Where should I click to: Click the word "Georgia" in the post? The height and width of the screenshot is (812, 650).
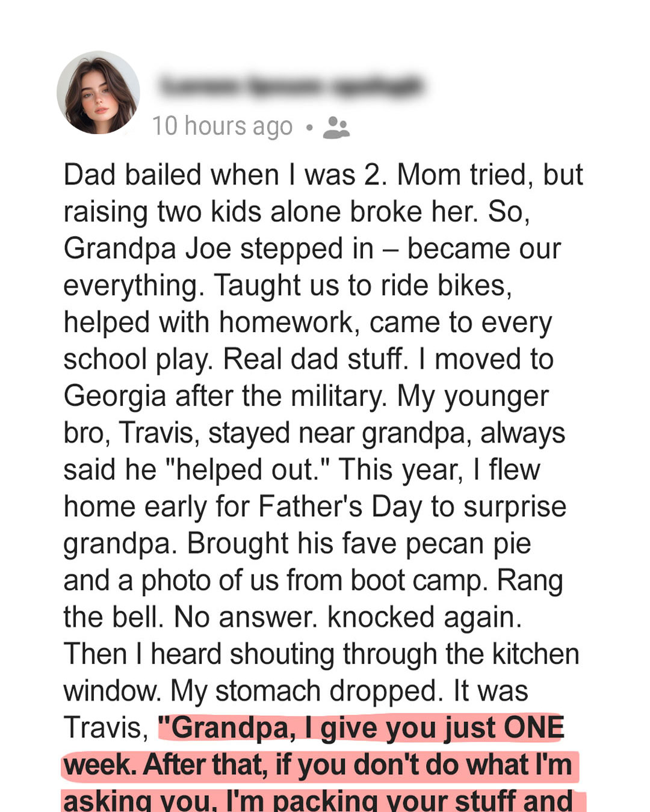[114, 396]
